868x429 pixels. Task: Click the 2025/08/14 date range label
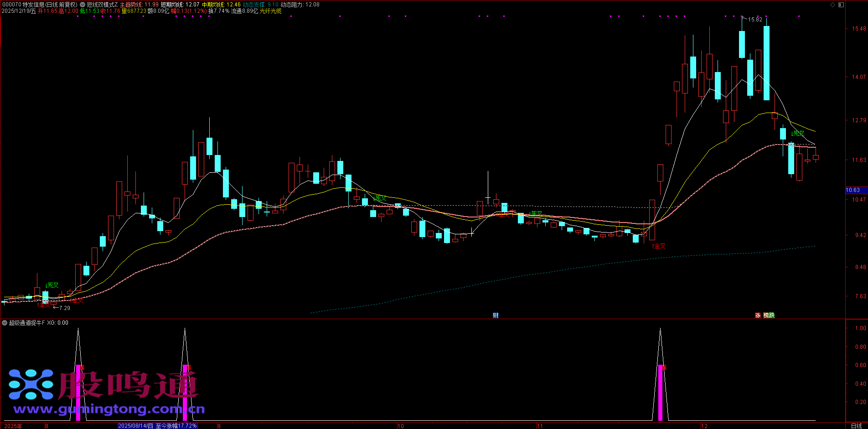point(158,426)
